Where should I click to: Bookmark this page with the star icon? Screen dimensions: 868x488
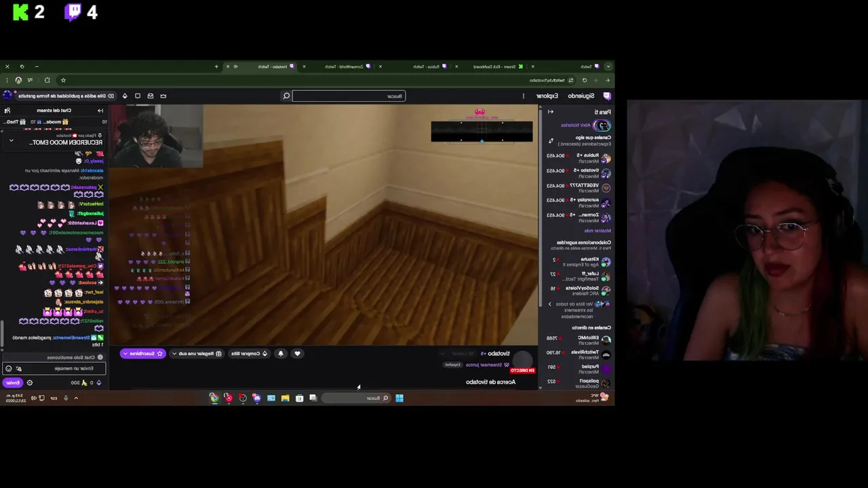[63, 80]
